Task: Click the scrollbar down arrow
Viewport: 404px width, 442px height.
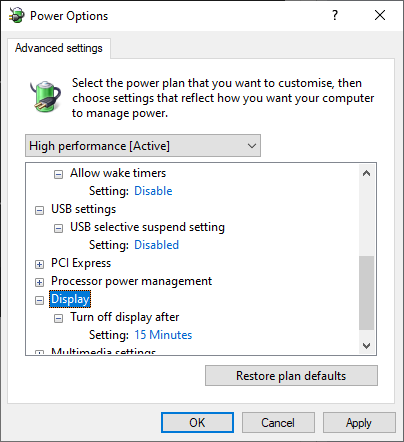Action: (x=367, y=346)
